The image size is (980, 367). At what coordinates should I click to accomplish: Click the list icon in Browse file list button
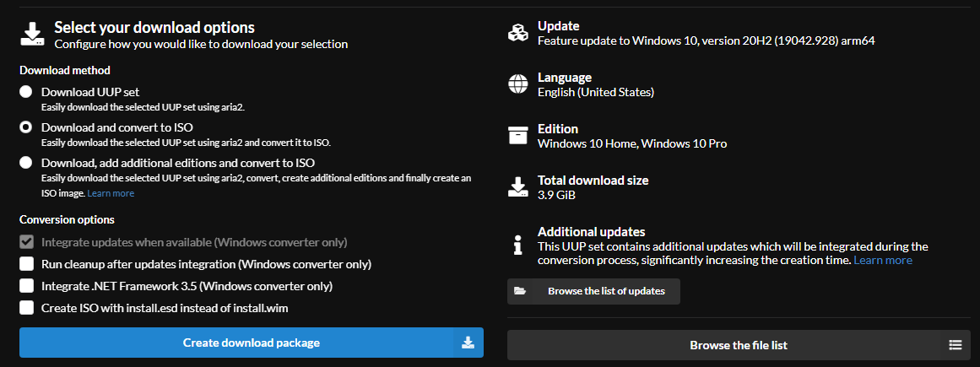tap(955, 345)
